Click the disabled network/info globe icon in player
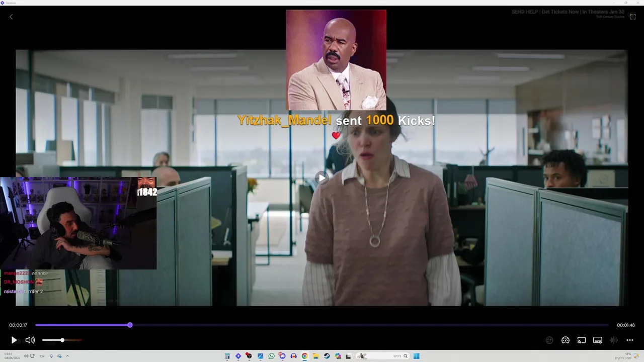644x362 pixels. (x=549, y=340)
